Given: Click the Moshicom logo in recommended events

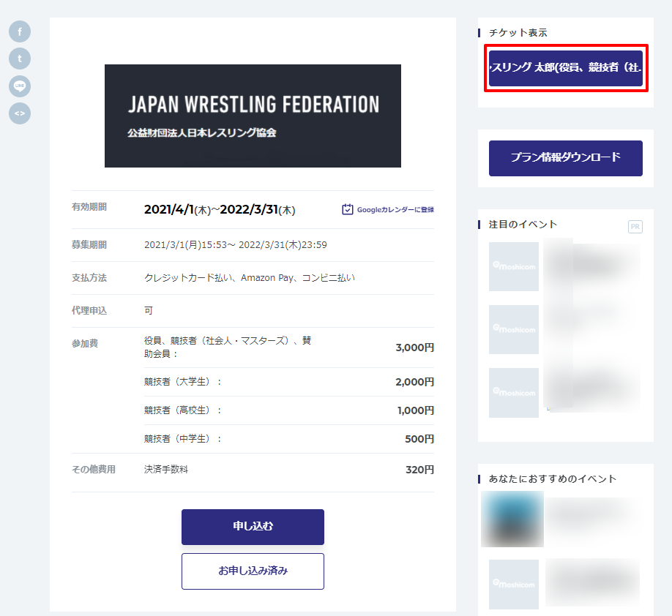Looking at the screenshot, I should coord(513,584).
